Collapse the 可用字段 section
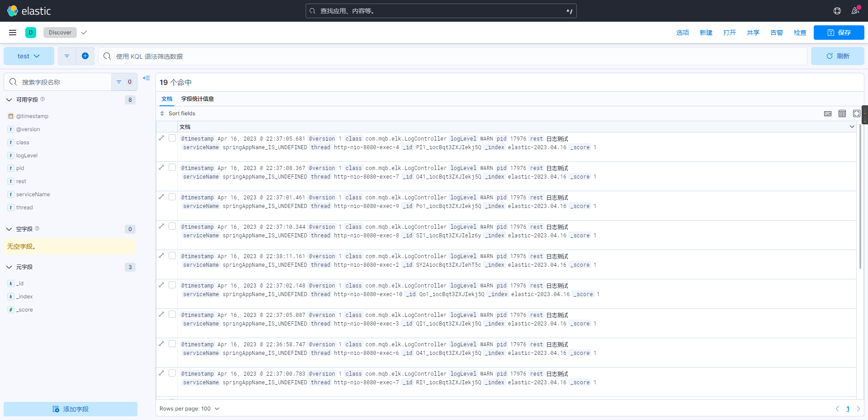The width and height of the screenshot is (868, 420). coord(9,100)
